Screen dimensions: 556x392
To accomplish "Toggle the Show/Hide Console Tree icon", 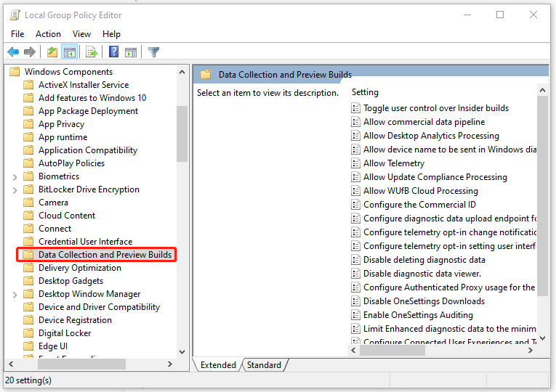I will point(70,52).
